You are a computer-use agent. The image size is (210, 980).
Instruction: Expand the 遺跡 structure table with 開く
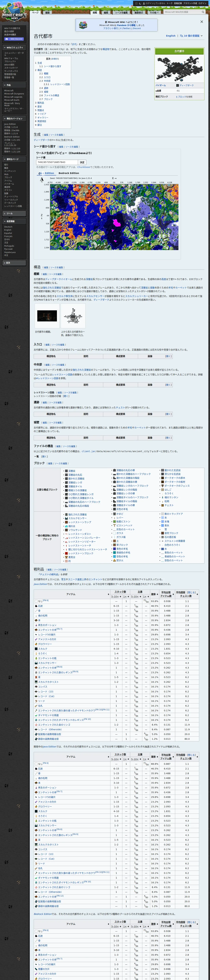pos(168,414)
